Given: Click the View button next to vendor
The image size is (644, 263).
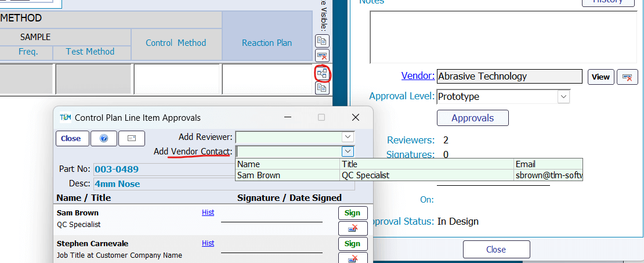Looking at the screenshot, I should pyautogui.click(x=600, y=77).
